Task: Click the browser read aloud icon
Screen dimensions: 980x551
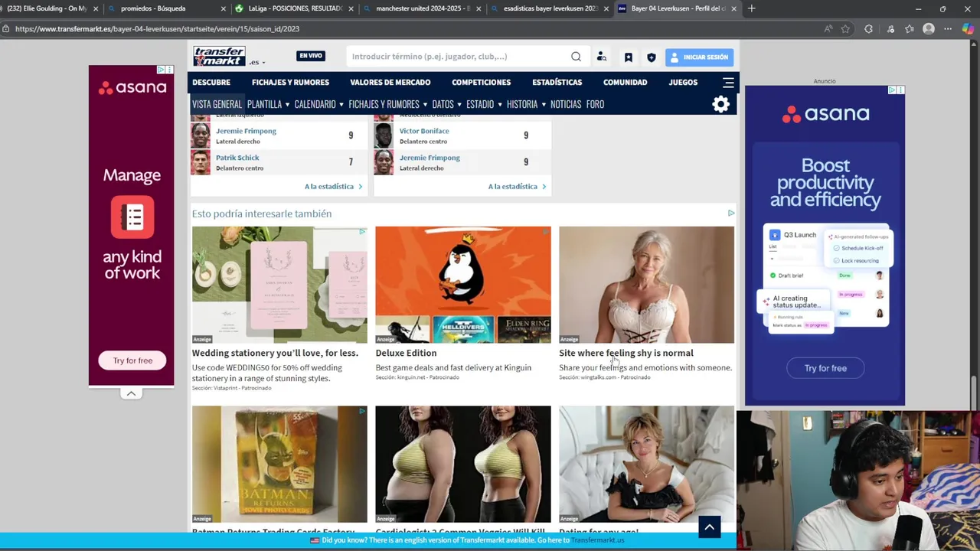Action: [x=828, y=29]
